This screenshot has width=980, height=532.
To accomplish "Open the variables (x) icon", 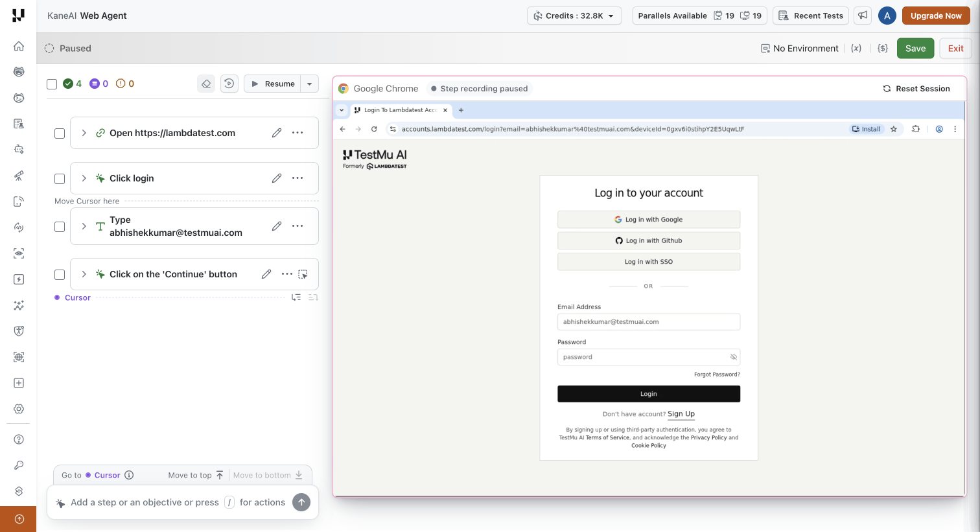I will [x=856, y=48].
